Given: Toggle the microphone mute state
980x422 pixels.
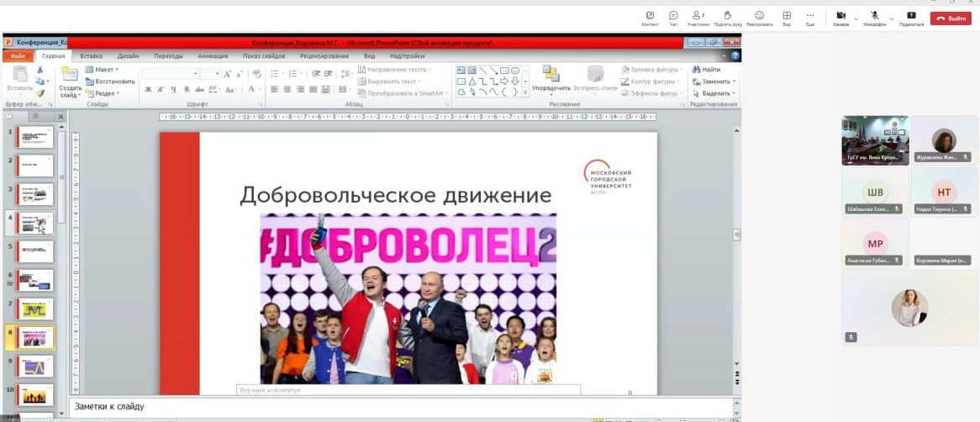Looking at the screenshot, I should pyautogui.click(x=875, y=16).
